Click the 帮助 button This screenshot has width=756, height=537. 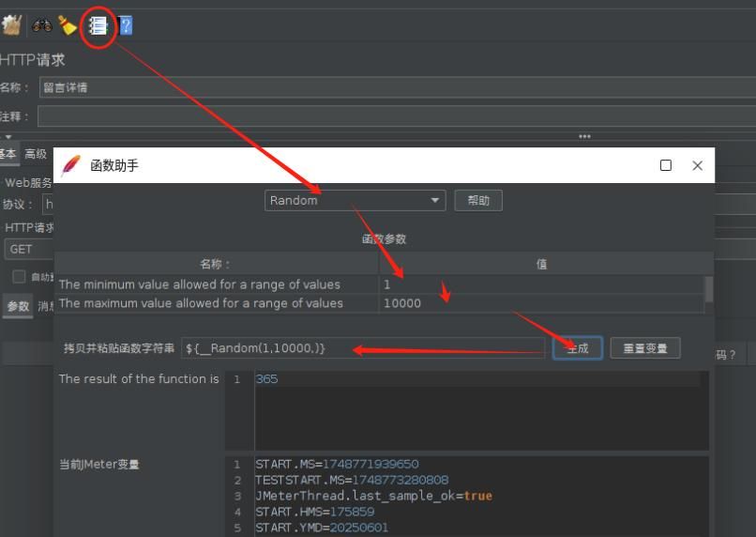(x=478, y=200)
